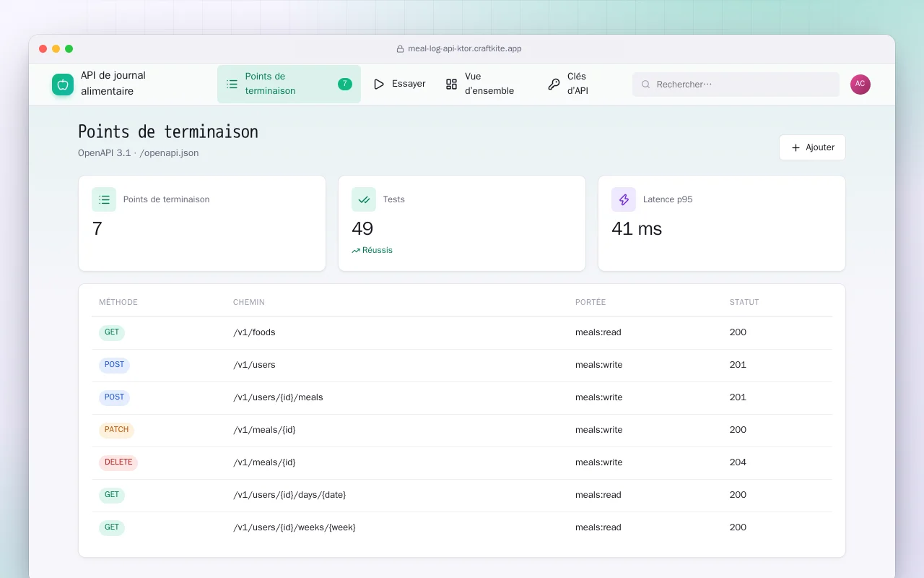The width and height of the screenshot is (924, 578).
Task: Click the 49 tests count
Action: (x=362, y=229)
